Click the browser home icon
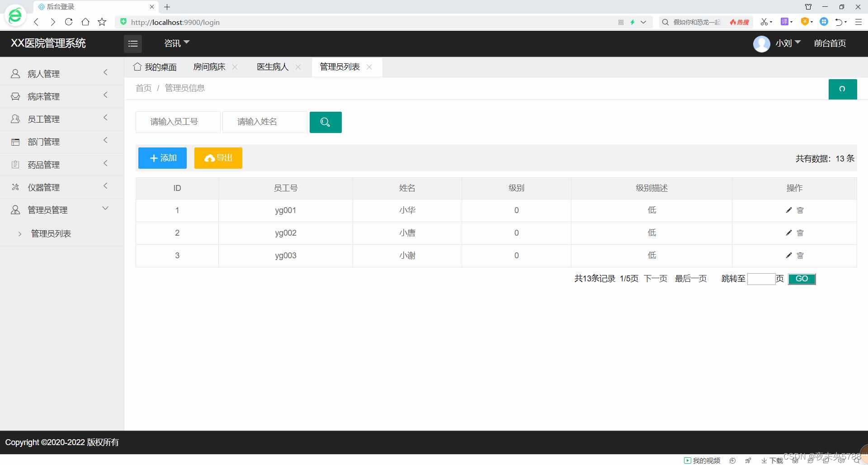868x465 pixels. pyautogui.click(x=85, y=22)
